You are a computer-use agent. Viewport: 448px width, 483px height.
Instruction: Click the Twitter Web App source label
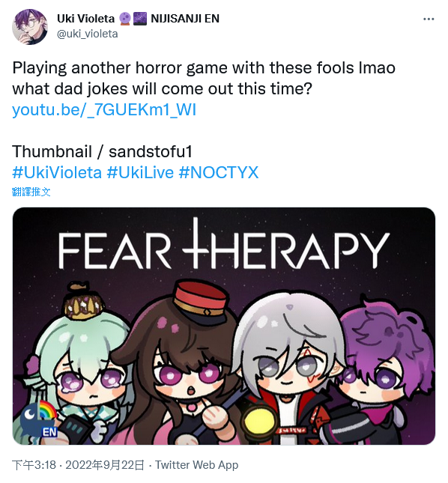pos(196,465)
